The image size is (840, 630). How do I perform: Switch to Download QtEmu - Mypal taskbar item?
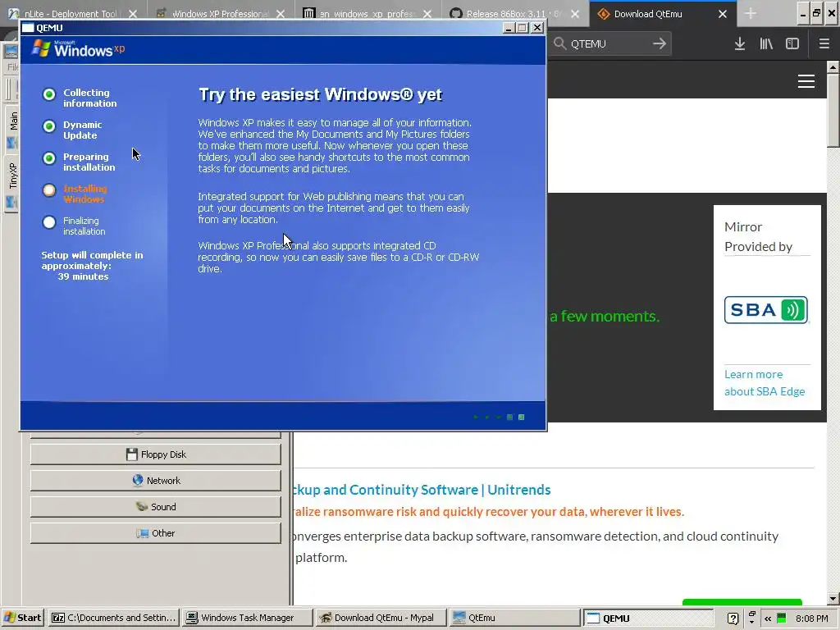click(380, 618)
